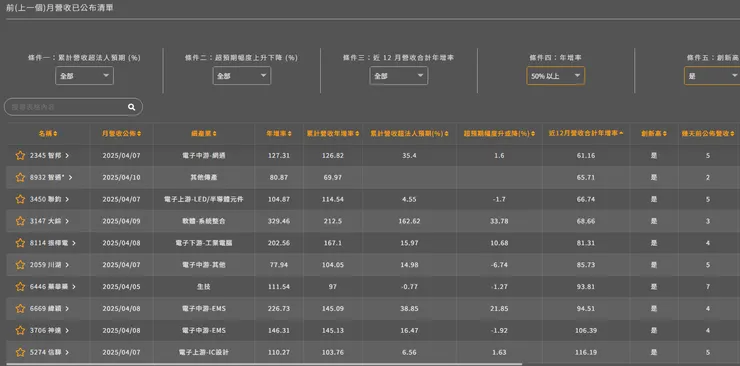
Task: Favorite the 8932 row star
Action: pos(20,177)
